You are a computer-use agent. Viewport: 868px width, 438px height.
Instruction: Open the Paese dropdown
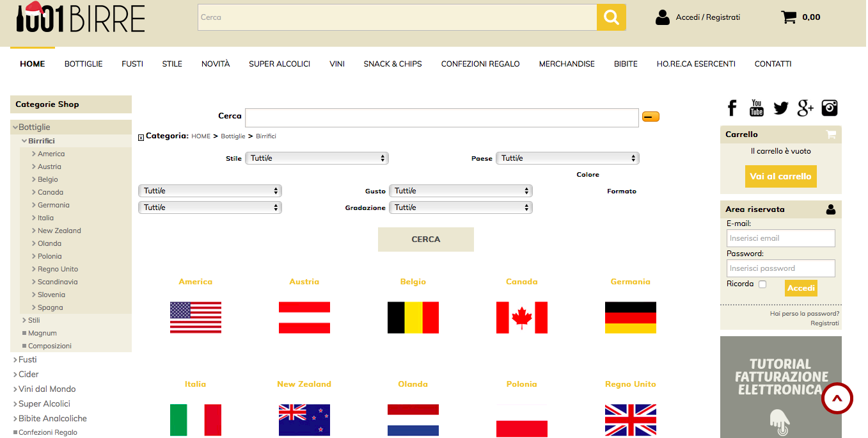[x=567, y=158]
